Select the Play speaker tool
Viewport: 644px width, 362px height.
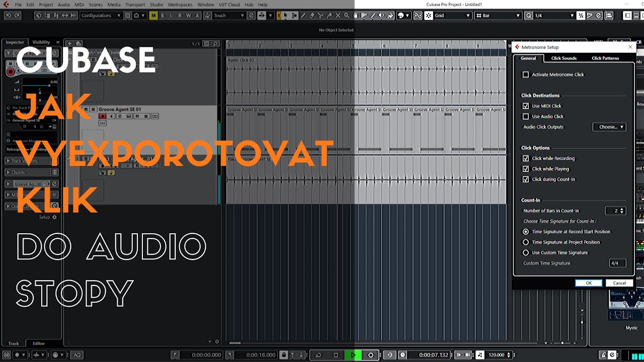381,16
